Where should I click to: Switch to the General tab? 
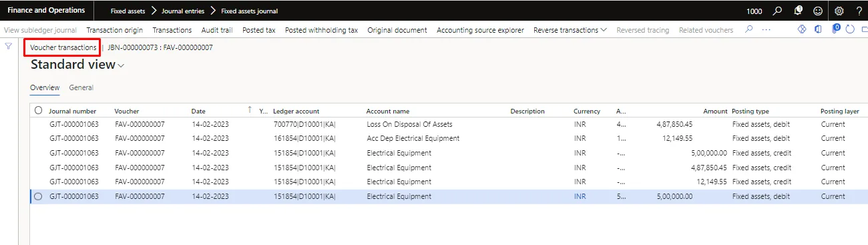[81, 87]
